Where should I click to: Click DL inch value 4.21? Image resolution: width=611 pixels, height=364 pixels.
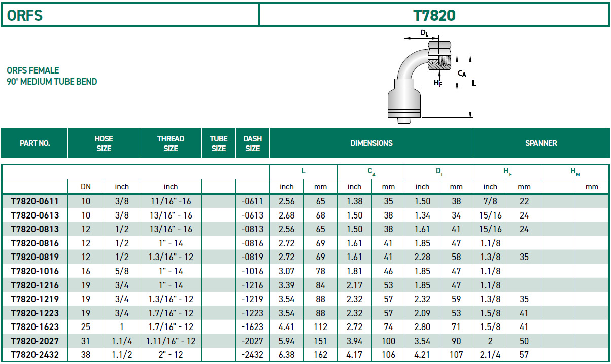point(422,355)
